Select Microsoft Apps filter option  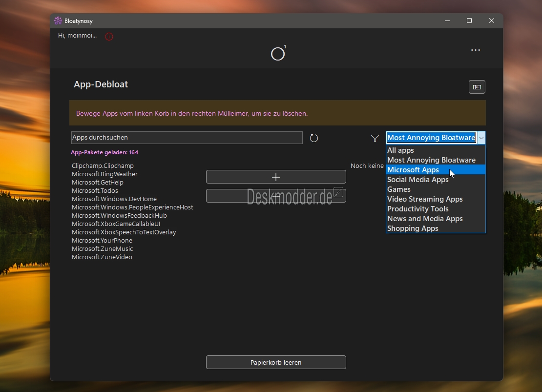(x=436, y=170)
